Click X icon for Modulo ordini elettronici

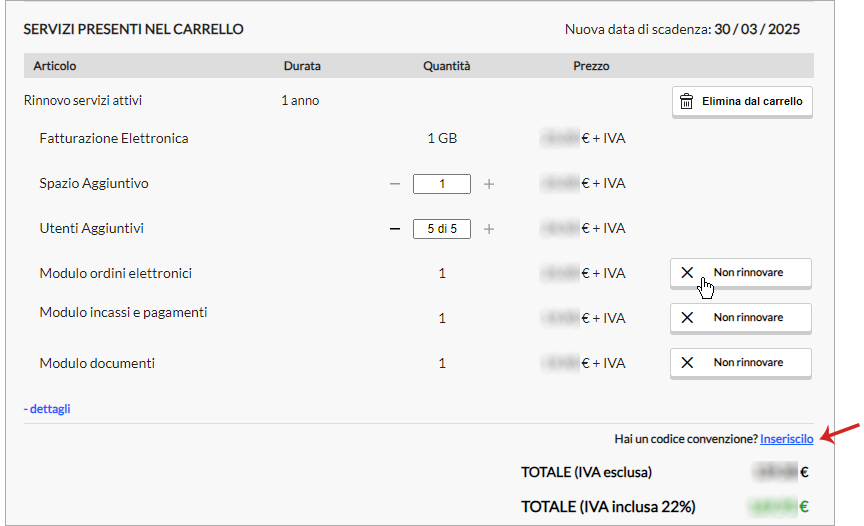(x=687, y=272)
